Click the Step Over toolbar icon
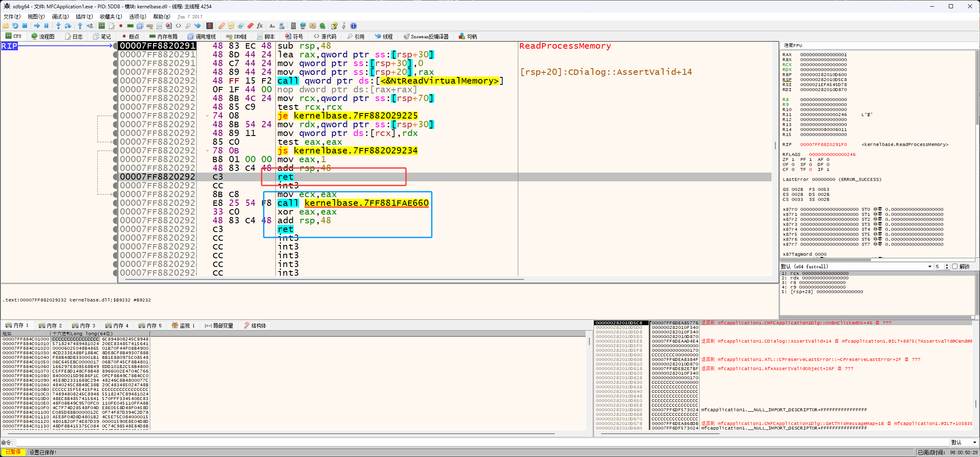The image size is (980, 457). point(68,26)
